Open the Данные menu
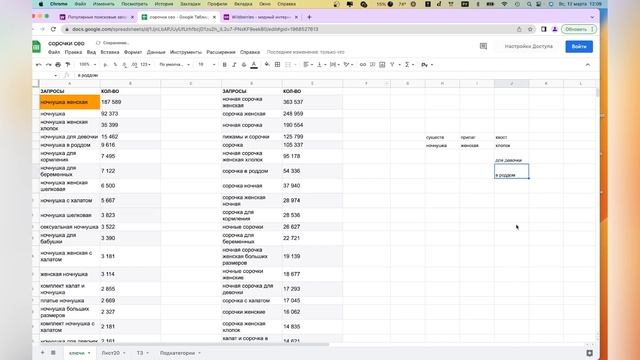This screenshot has width=640, height=360. 156,52
